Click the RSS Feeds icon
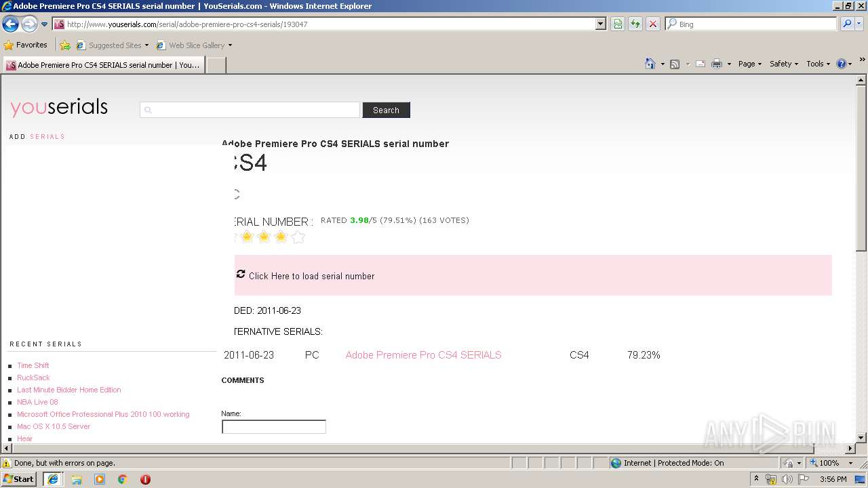 675,64
